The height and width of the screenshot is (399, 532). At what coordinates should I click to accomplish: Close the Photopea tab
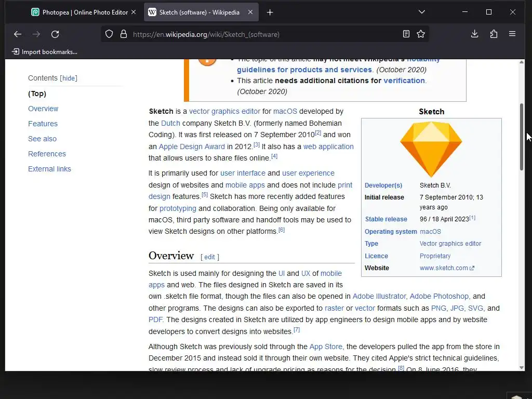[134, 12]
